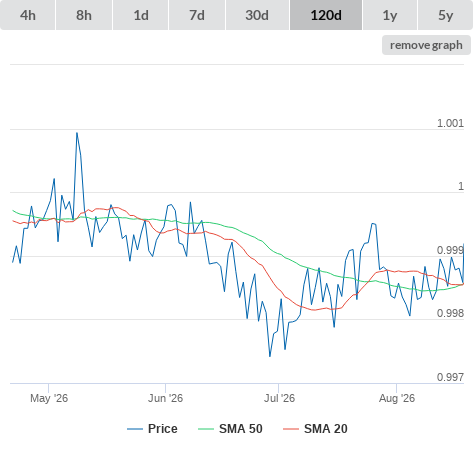Click the remove graph button
Screen dimensions: 474x455
(426, 45)
